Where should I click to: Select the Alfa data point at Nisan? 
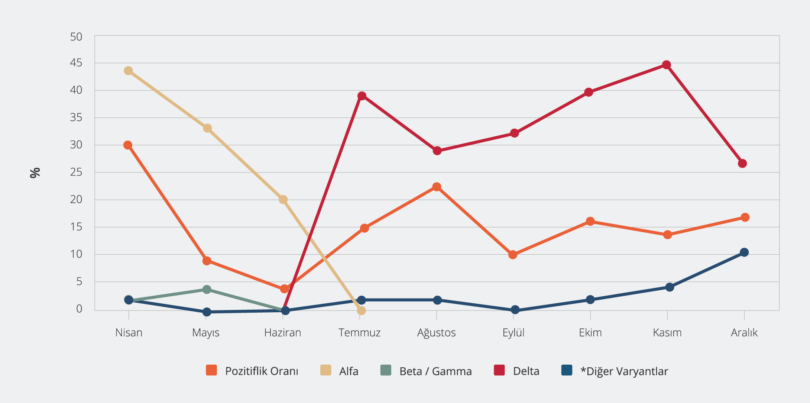129,71
